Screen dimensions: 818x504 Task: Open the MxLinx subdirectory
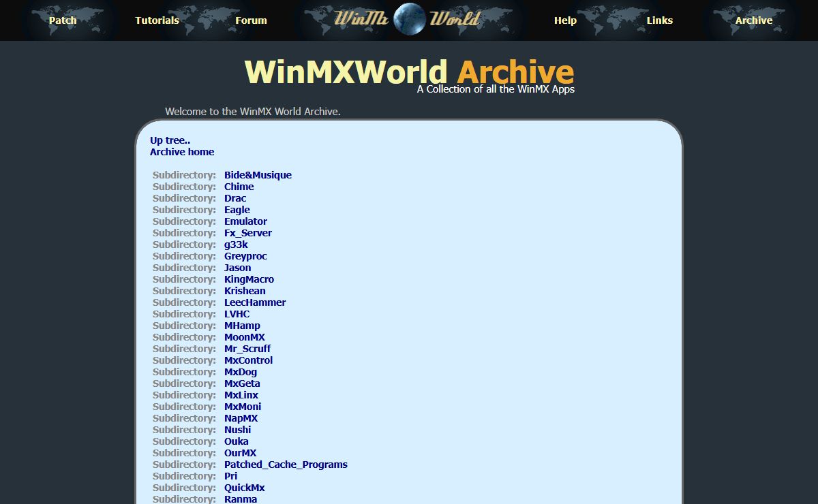[241, 395]
